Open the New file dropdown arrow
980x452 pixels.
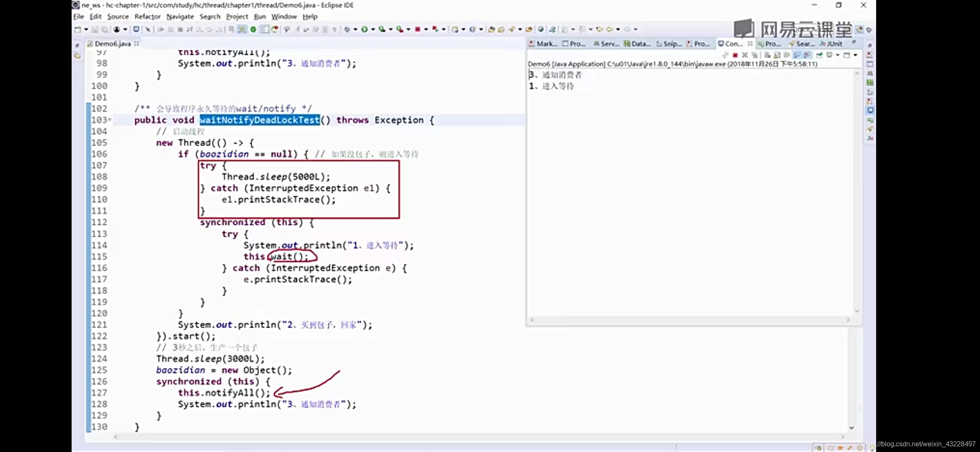(x=86, y=29)
